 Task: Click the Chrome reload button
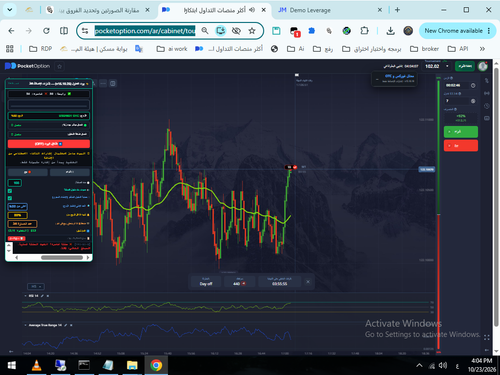(x=46, y=31)
